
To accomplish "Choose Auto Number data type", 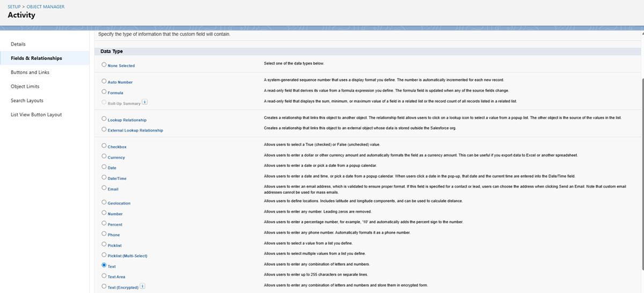I will pyautogui.click(x=104, y=81).
